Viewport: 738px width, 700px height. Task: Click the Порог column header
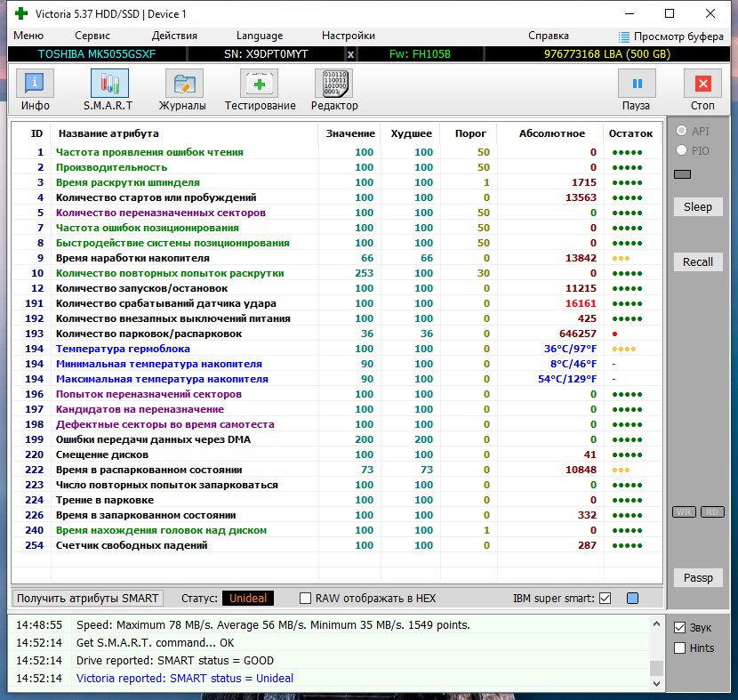coord(470,133)
